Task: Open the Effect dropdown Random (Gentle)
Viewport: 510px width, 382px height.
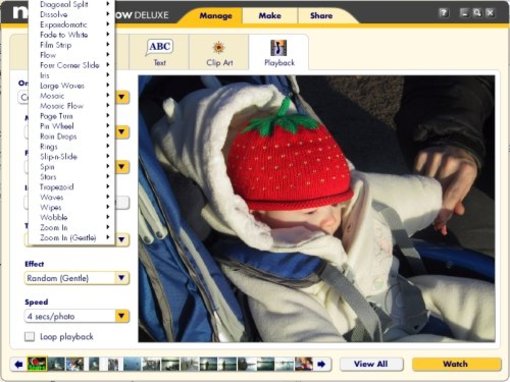Action: pos(77,278)
